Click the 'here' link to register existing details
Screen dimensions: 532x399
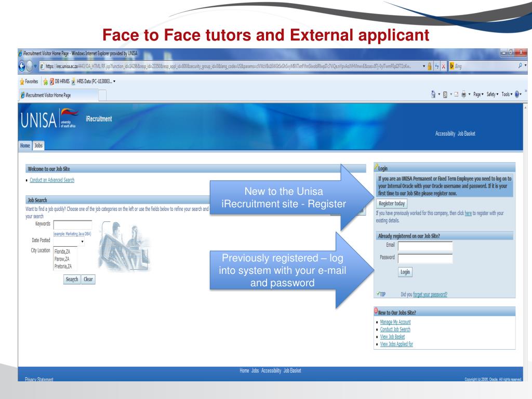(x=468, y=214)
